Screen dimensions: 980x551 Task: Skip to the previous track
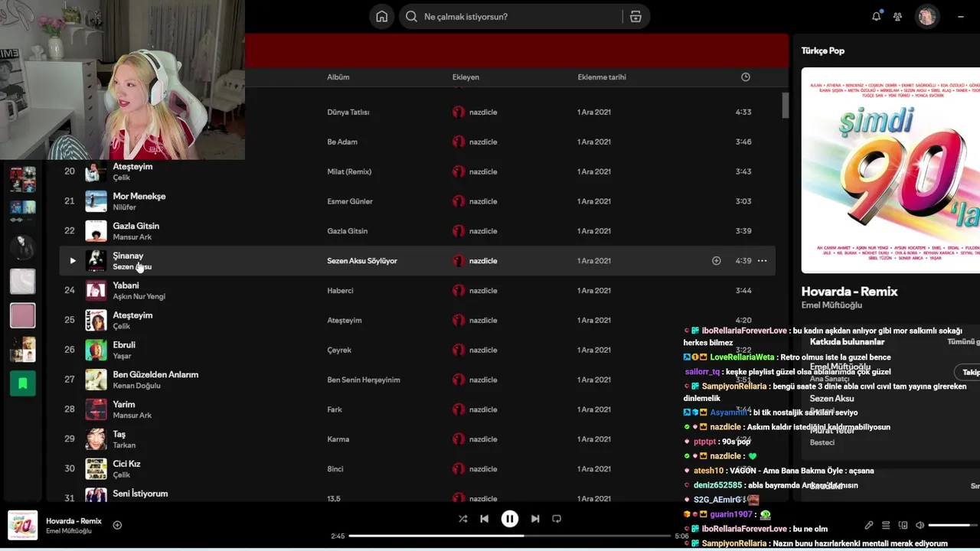pos(484,519)
